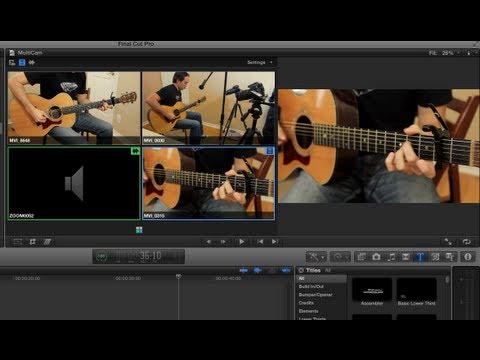Choose the Assembler title thumbnail

point(372,289)
